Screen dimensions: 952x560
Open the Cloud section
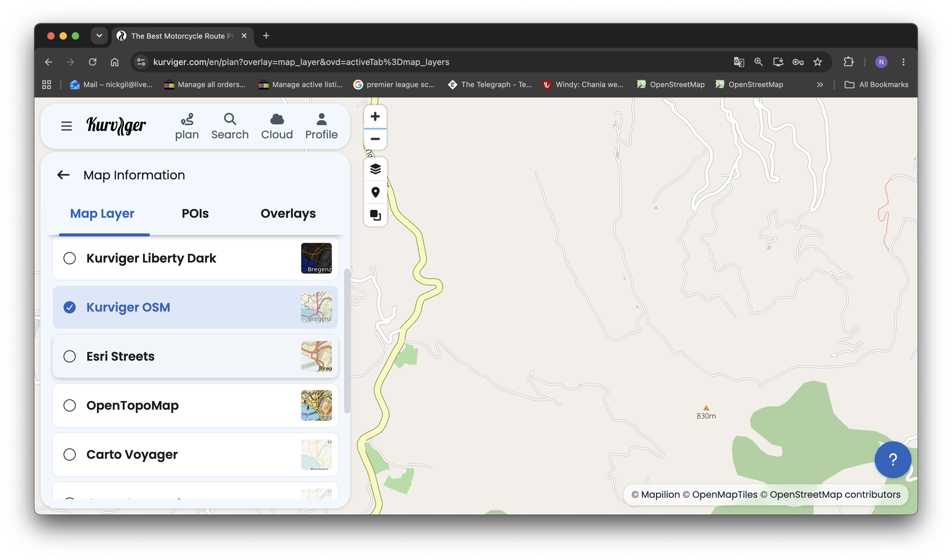(277, 126)
